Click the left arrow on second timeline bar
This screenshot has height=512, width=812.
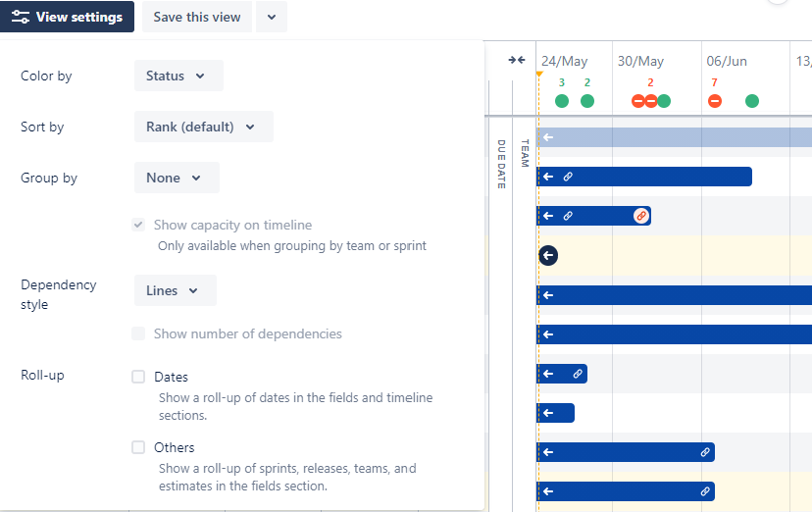tap(548, 177)
